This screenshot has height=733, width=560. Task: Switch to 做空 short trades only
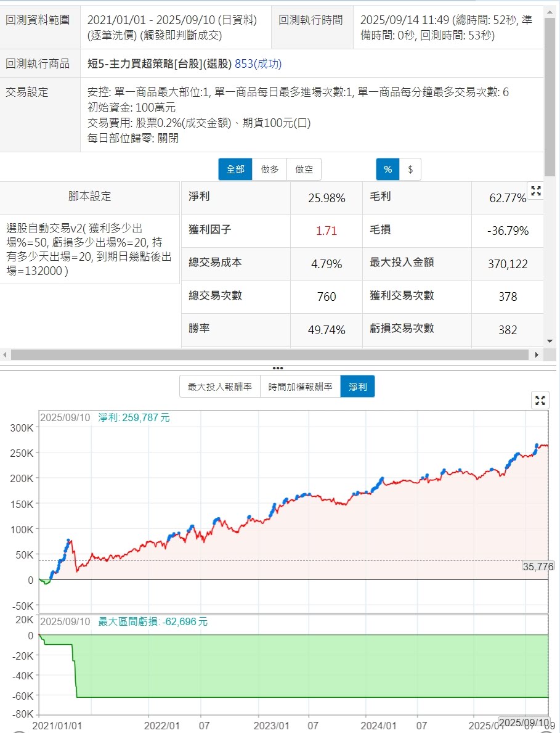[304, 170]
